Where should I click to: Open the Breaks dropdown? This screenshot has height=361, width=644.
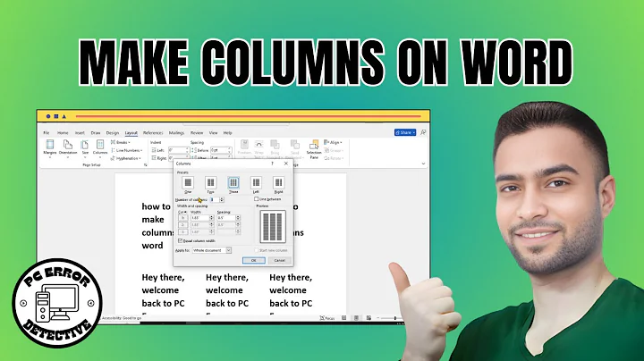point(121,142)
